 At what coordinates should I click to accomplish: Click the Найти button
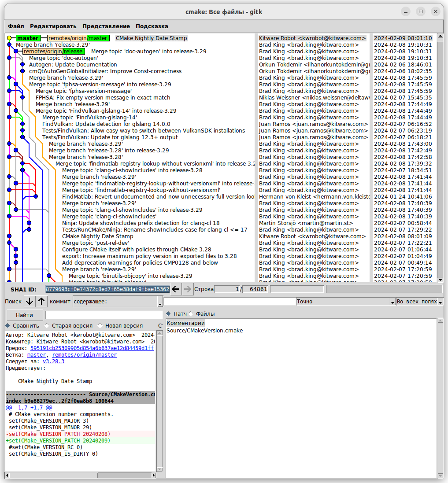(x=24, y=315)
